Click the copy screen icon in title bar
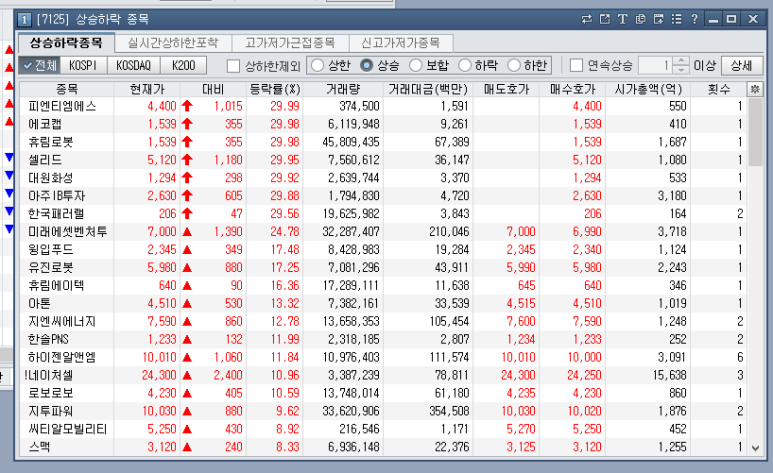The height and width of the screenshot is (473, 773). 641,19
